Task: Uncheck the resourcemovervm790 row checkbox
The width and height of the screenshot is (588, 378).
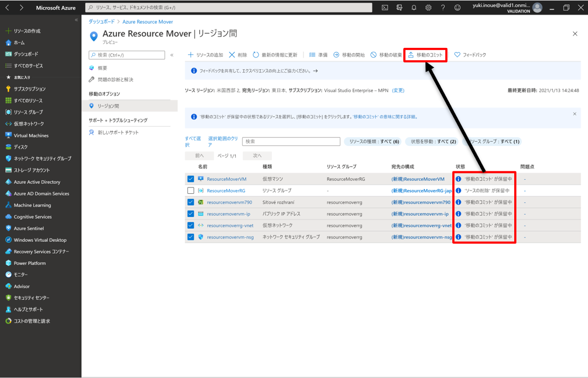Action: (x=191, y=202)
